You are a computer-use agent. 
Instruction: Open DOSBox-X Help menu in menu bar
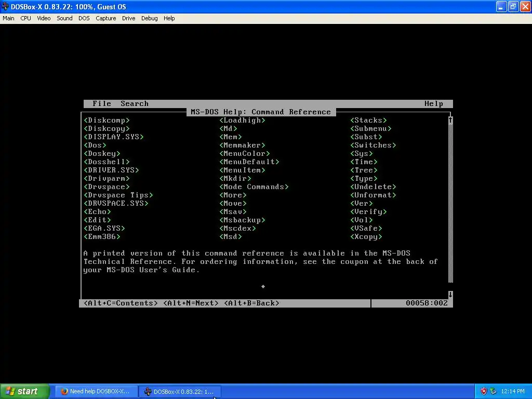coord(169,18)
